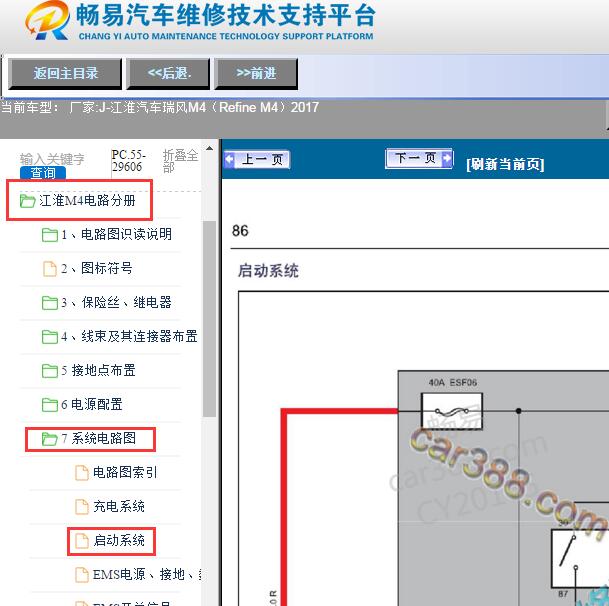The height and width of the screenshot is (606, 609).
Task: Expand the 6 电源配置 folder
Action: pyautogui.click(x=92, y=404)
